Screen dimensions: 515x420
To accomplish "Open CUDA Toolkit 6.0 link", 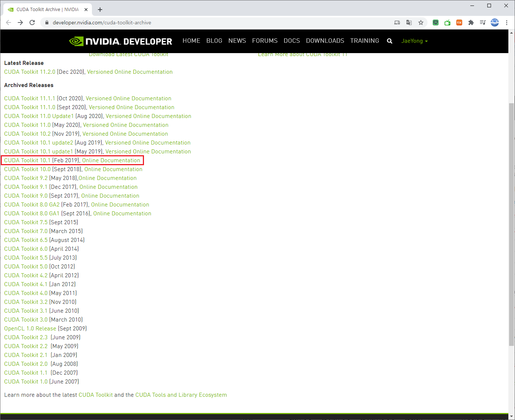I will pos(26,249).
